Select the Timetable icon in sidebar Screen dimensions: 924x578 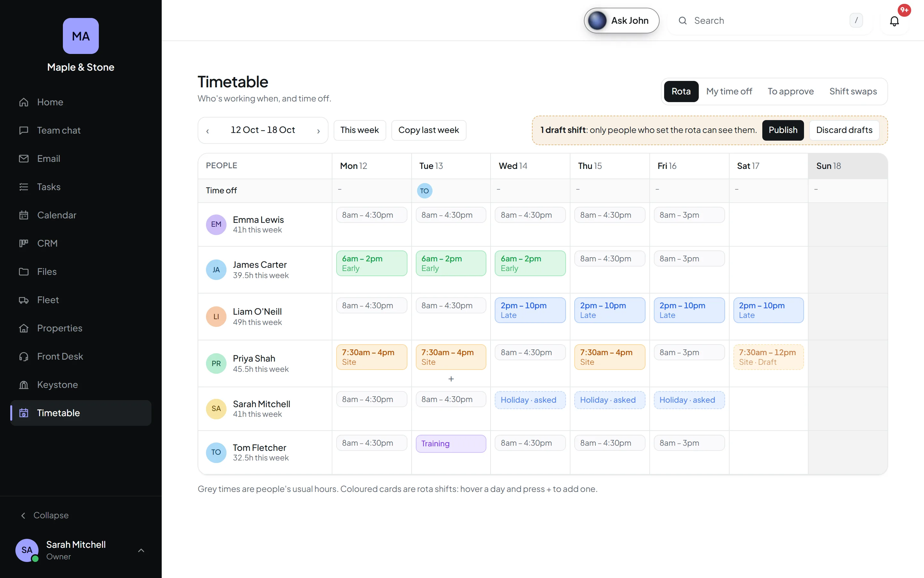[x=24, y=413]
